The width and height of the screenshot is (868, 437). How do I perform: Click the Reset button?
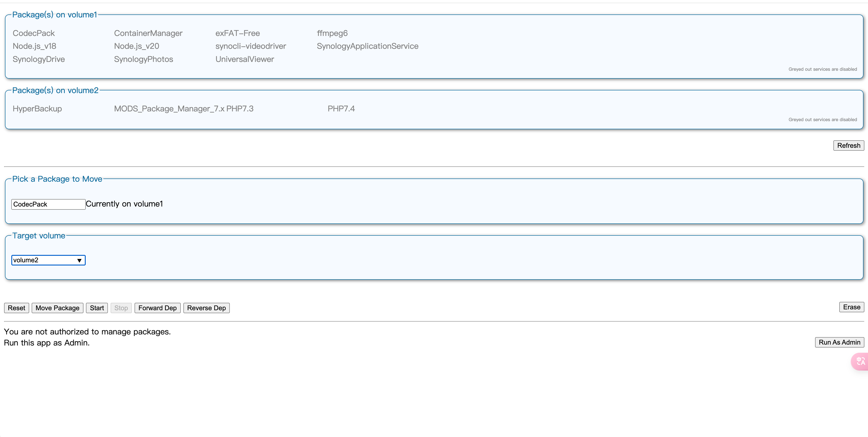click(17, 308)
